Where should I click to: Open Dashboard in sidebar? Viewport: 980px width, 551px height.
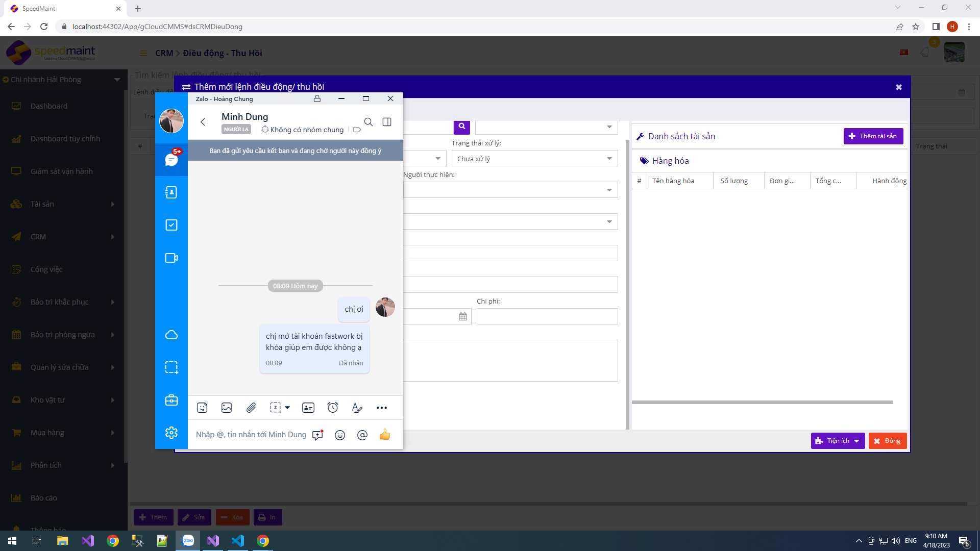[x=49, y=106]
